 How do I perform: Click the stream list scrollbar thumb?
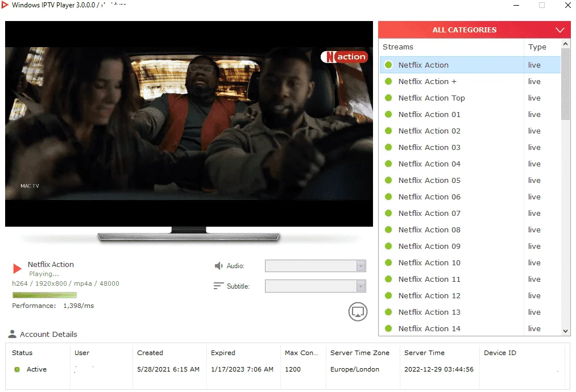click(565, 84)
